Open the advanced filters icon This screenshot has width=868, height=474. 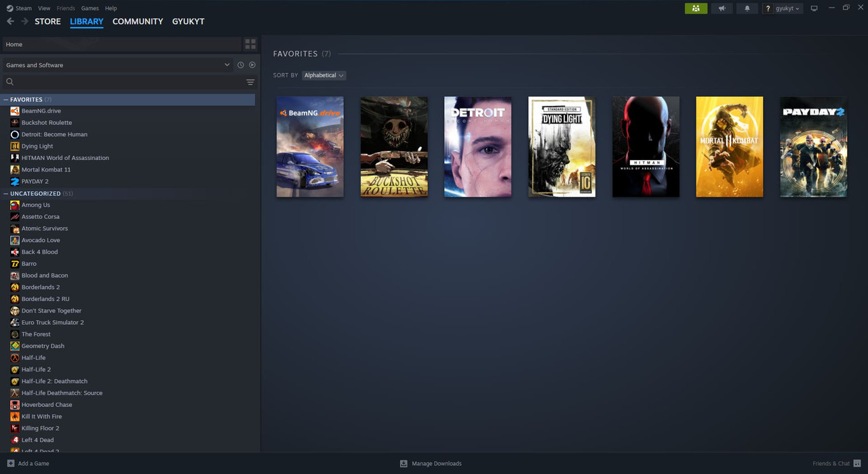(x=250, y=82)
